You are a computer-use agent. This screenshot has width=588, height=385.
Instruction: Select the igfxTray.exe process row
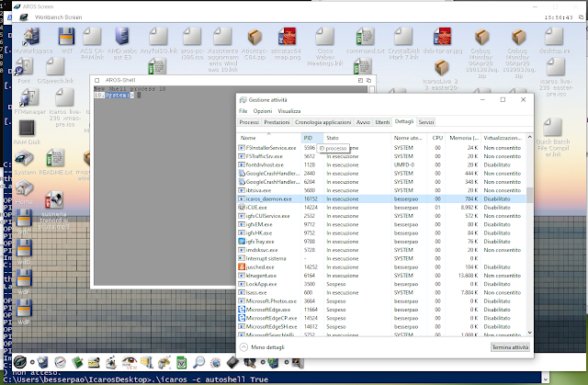coord(381,242)
